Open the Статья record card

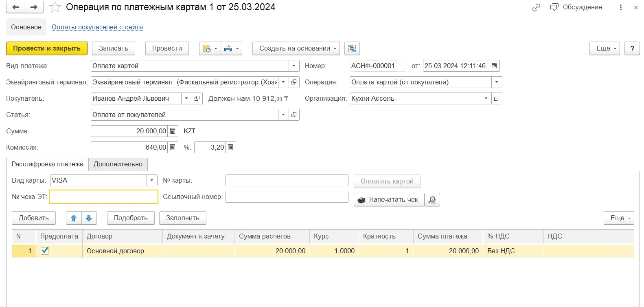coord(294,115)
